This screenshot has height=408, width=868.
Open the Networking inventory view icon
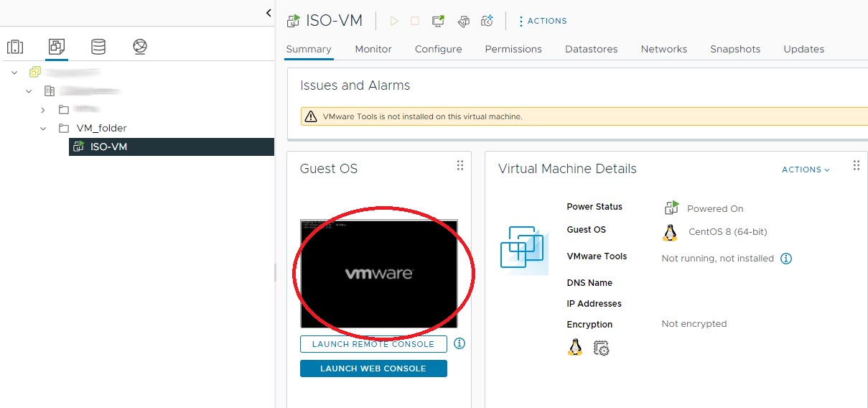pyautogui.click(x=140, y=47)
